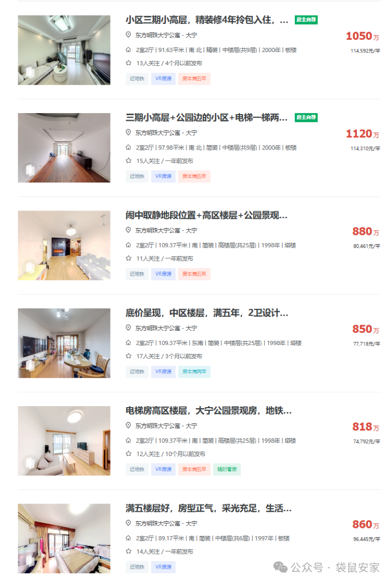The width and height of the screenshot is (392, 583).
Task: Click the 东方明珠大宁公寓 link in the 860万 listing
Action: [x=157, y=523]
